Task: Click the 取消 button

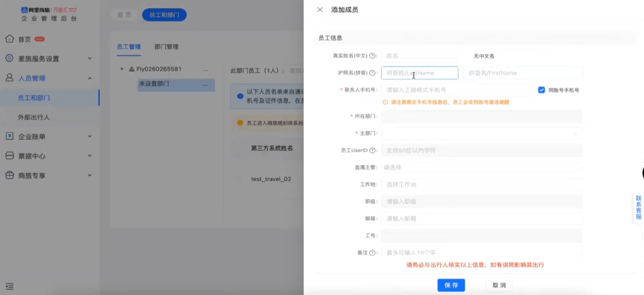Action: pos(499,285)
